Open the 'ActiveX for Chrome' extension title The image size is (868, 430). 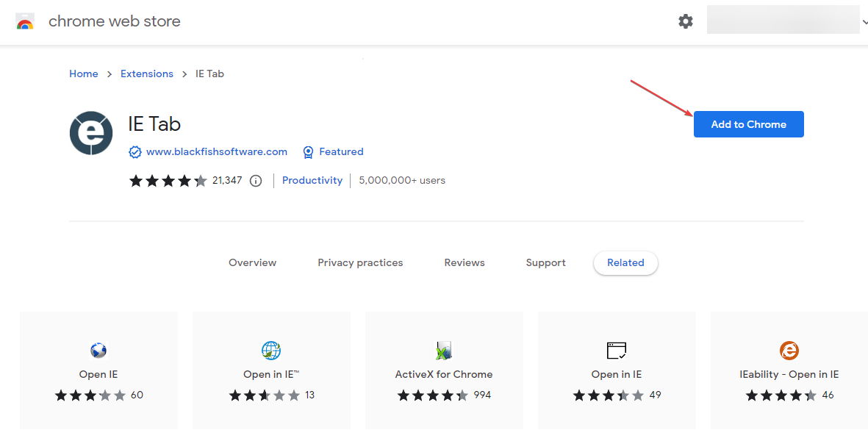point(444,375)
